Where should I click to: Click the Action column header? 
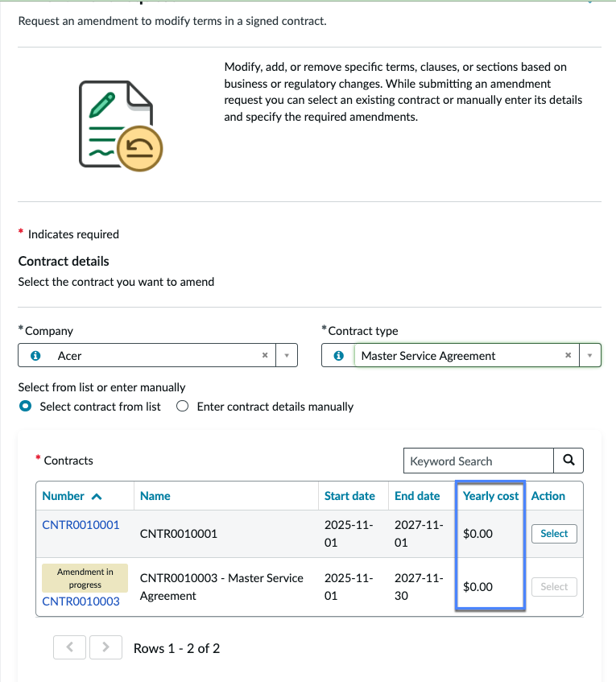[548, 496]
